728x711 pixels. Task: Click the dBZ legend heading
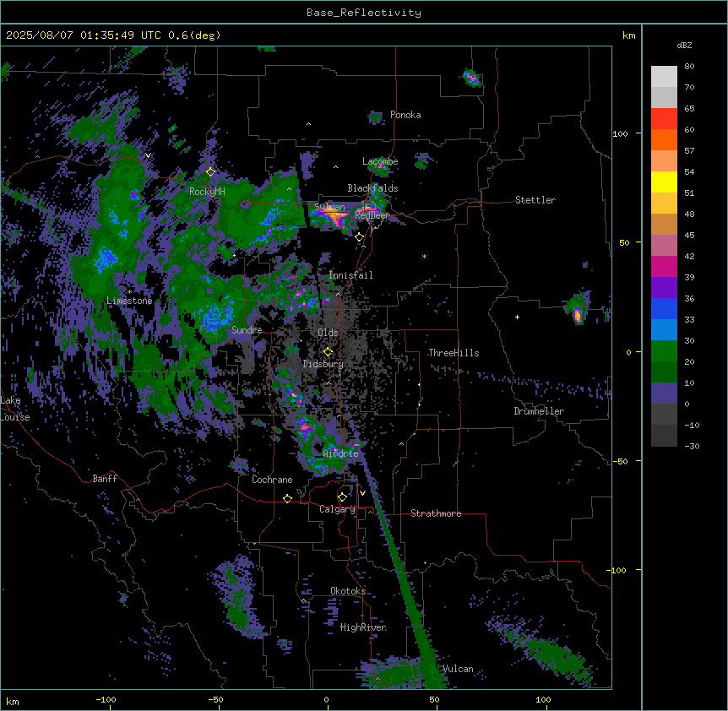click(684, 45)
